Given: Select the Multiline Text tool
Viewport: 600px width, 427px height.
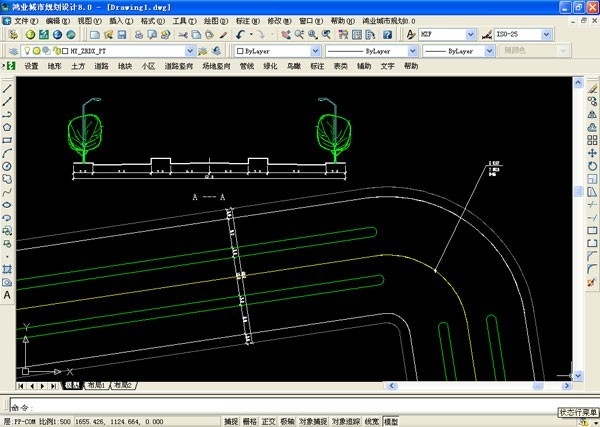Looking at the screenshot, I should 7,295.
